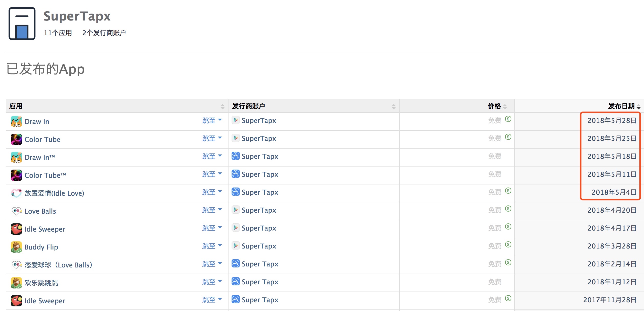
Task: Open the SuperTapx publisher link in the Draw In row
Action: pyautogui.click(x=259, y=120)
